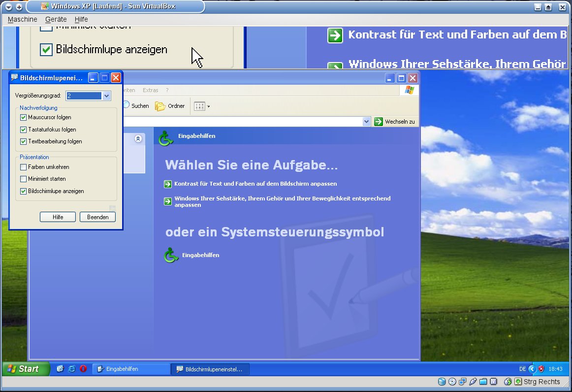Click the Wechseln zu green arrow button

pyautogui.click(x=379, y=122)
